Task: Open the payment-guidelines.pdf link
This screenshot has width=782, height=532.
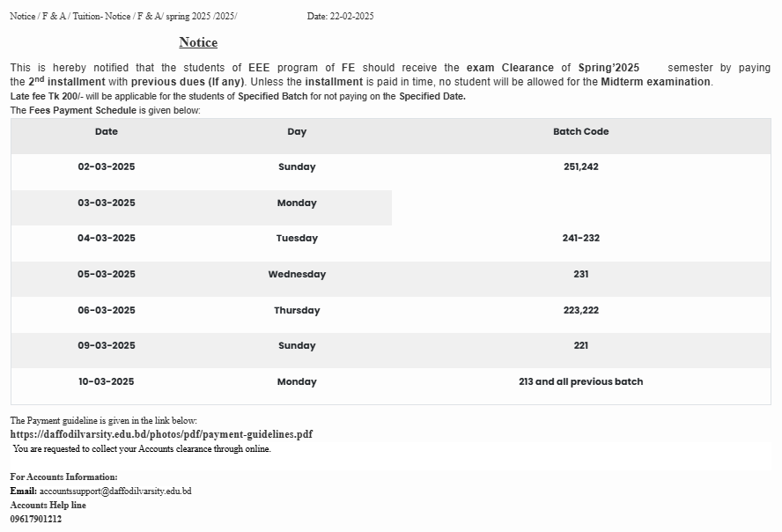Action: pos(161,434)
